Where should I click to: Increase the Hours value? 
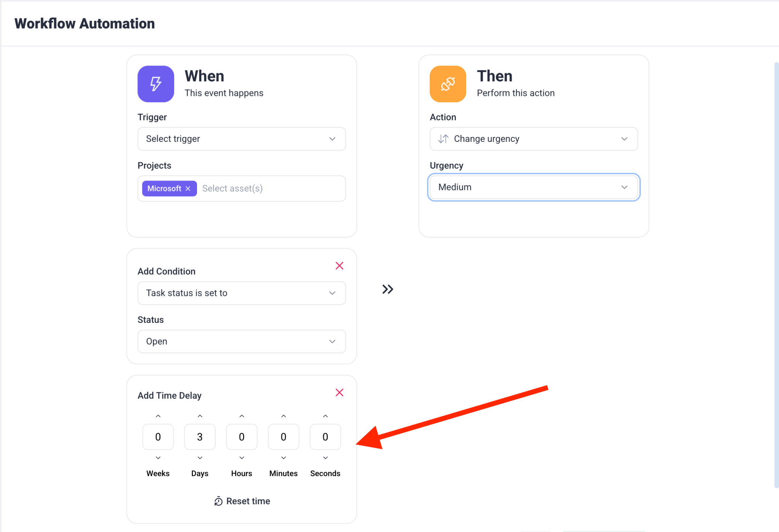pyautogui.click(x=242, y=416)
